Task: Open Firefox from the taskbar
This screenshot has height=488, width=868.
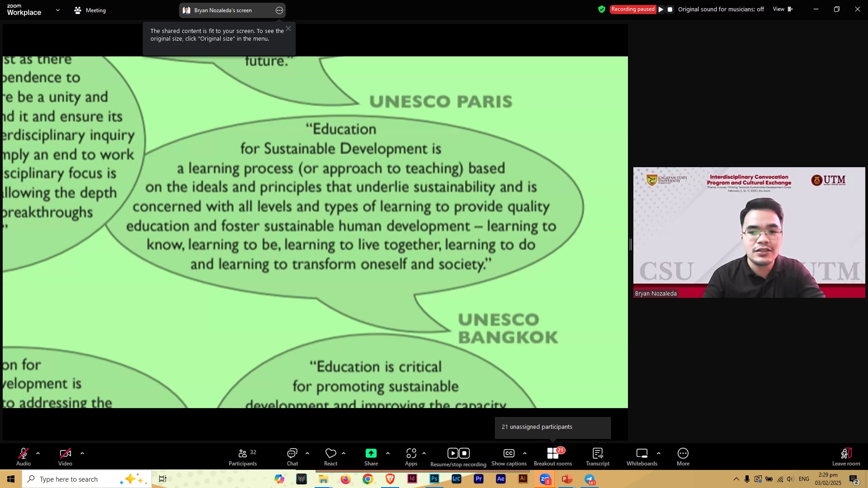Action: 346,479
